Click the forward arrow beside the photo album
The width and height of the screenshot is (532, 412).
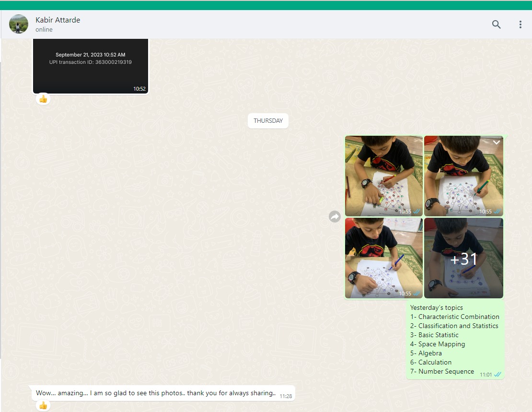tap(335, 217)
